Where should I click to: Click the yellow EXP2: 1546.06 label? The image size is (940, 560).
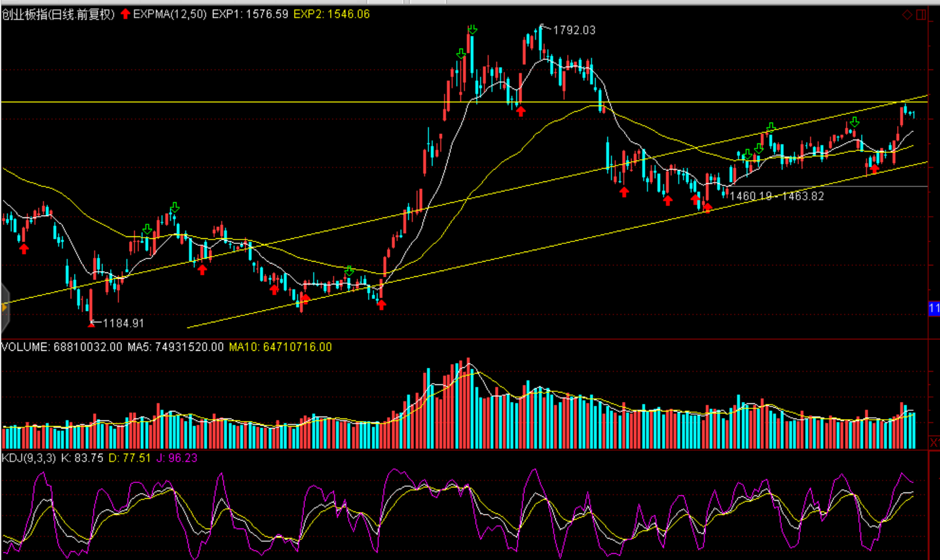[x=331, y=14]
